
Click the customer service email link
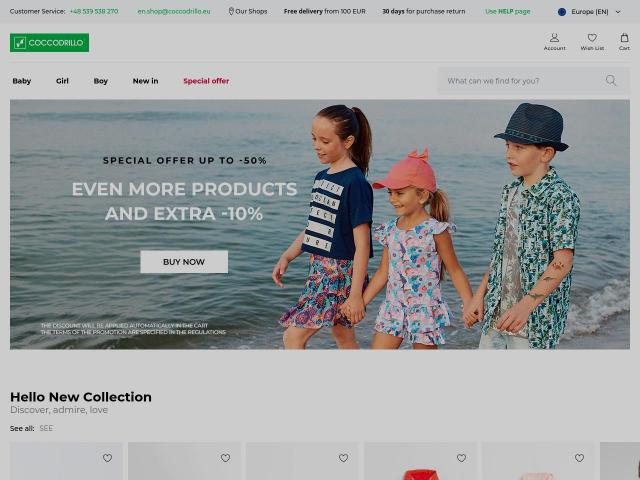(x=174, y=11)
